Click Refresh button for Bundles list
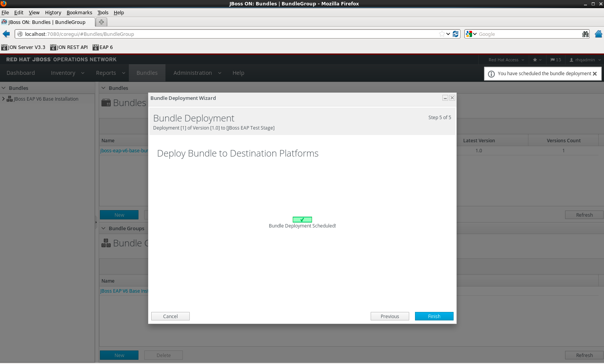The image size is (604, 364). [x=584, y=215]
